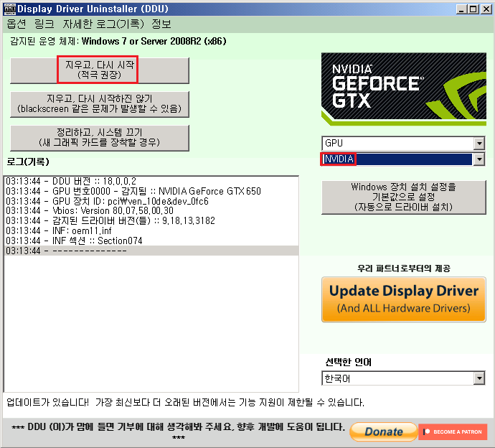Screen dimensions: 495x448
Task: Click the Update Display Driver banner
Action: pos(404,299)
